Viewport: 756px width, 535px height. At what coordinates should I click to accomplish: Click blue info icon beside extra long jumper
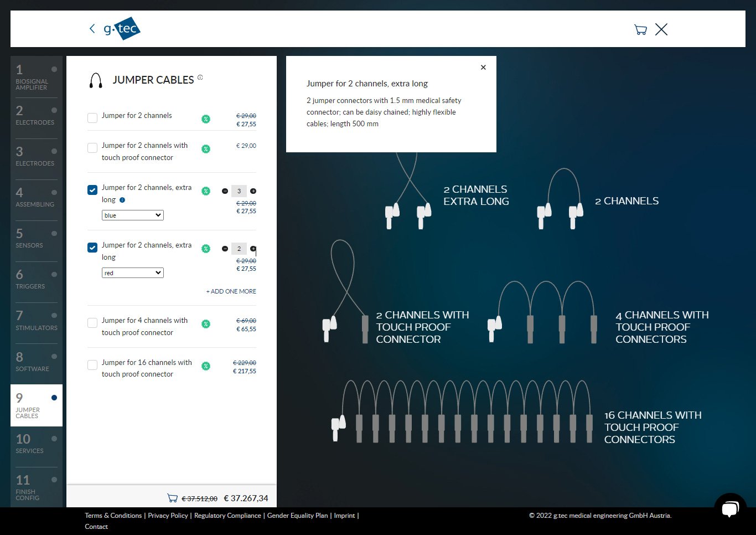pyautogui.click(x=122, y=200)
